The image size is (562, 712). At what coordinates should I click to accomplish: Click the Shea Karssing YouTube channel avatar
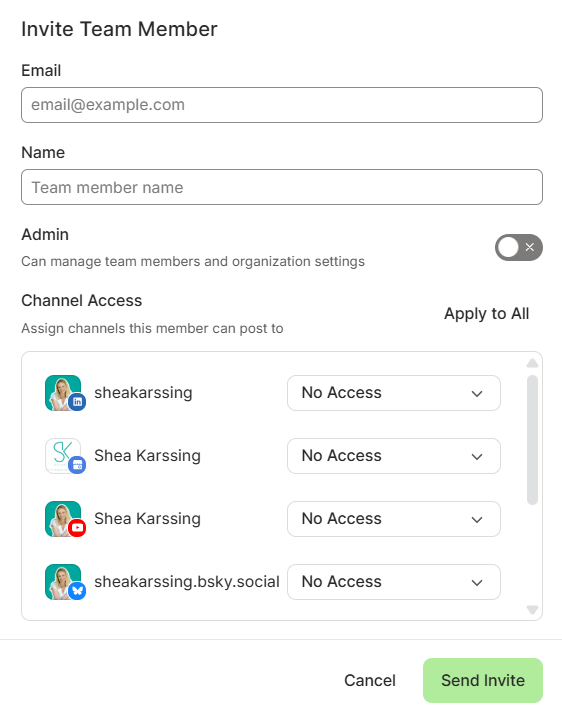coord(63,519)
